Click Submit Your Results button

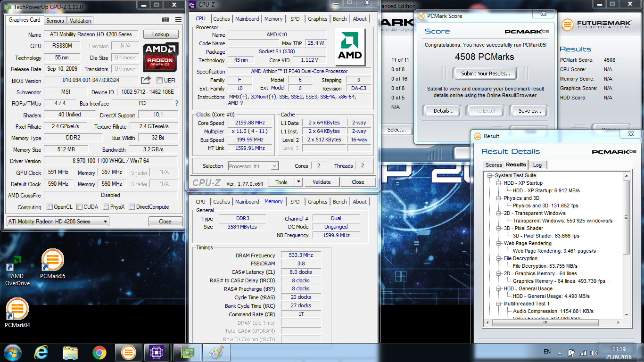click(x=485, y=74)
